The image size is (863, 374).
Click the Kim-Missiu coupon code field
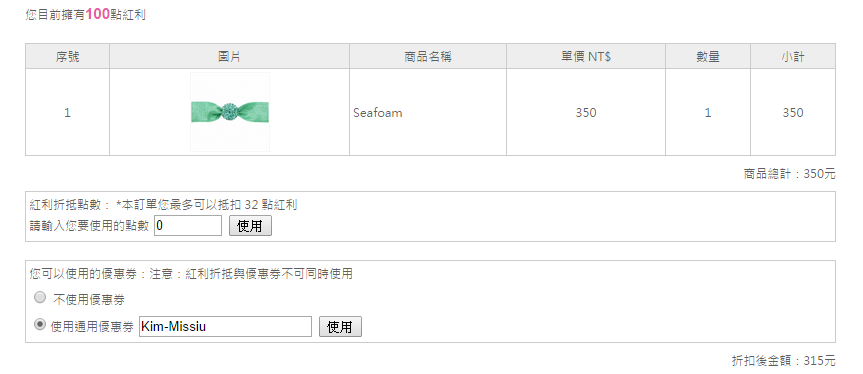tap(225, 327)
